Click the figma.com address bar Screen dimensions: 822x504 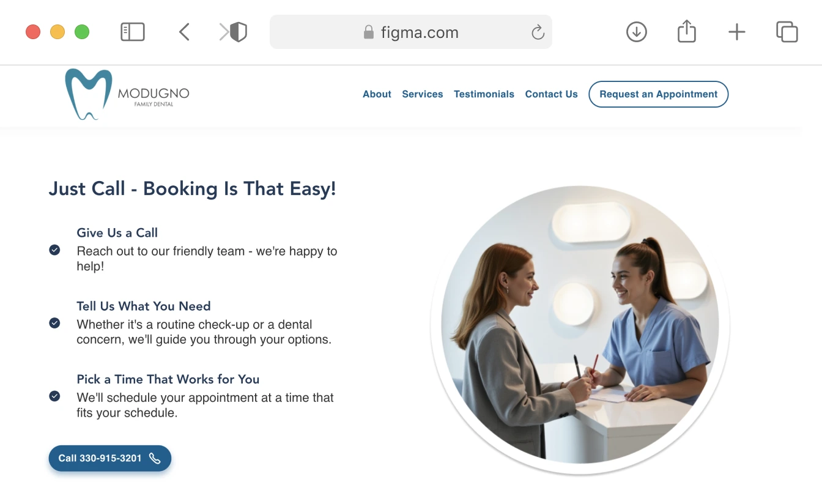[411, 32]
